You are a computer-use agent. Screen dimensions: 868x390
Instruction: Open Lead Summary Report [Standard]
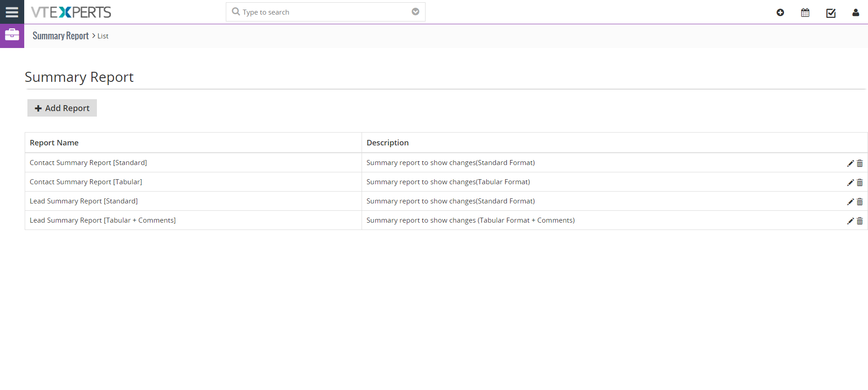[x=84, y=201]
